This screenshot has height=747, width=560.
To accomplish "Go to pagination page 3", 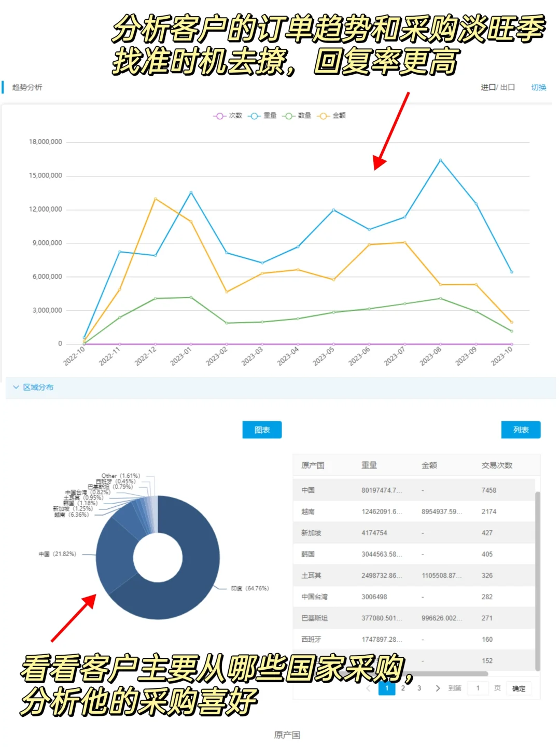I will pyautogui.click(x=419, y=688).
